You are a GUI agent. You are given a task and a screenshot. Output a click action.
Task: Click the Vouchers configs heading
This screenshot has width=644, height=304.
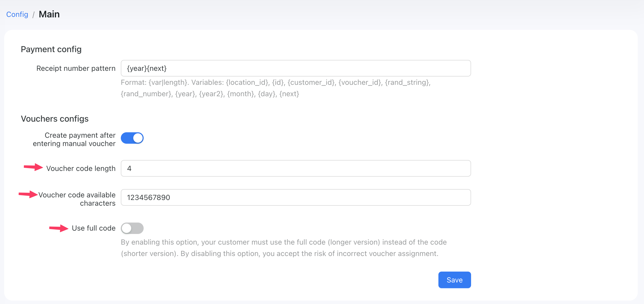click(x=55, y=119)
